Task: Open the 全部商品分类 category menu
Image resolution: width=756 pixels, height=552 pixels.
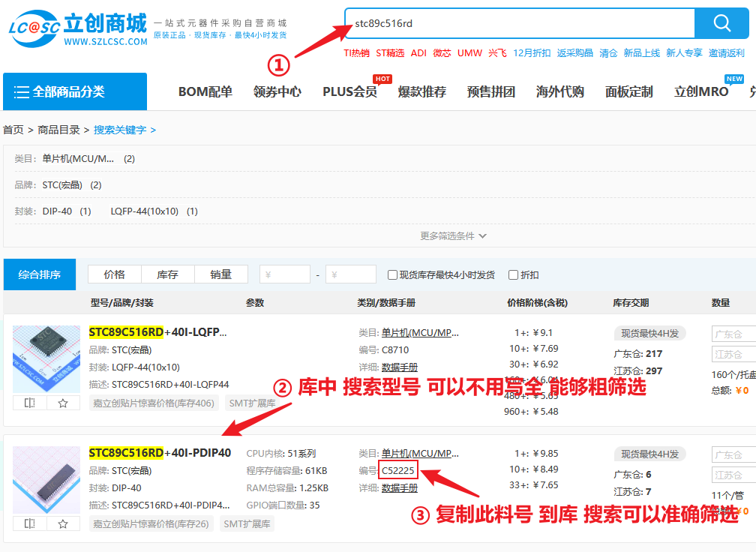Action: [x=75, y=91]
